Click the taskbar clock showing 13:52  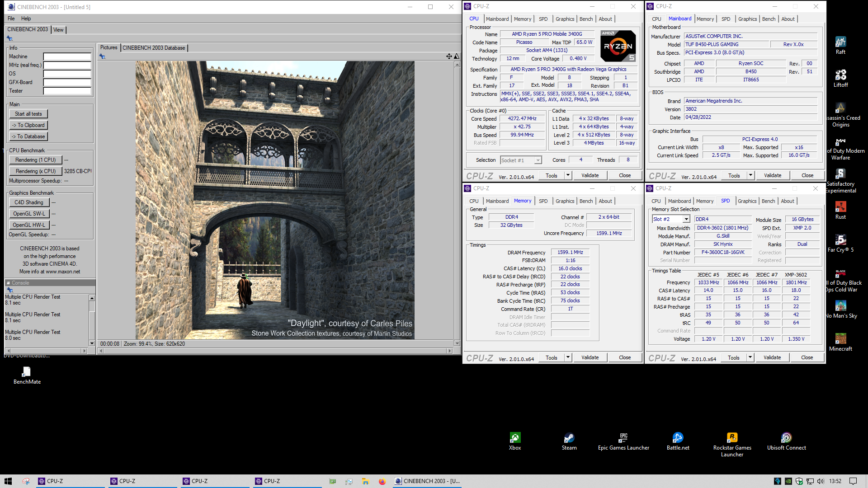835,481
